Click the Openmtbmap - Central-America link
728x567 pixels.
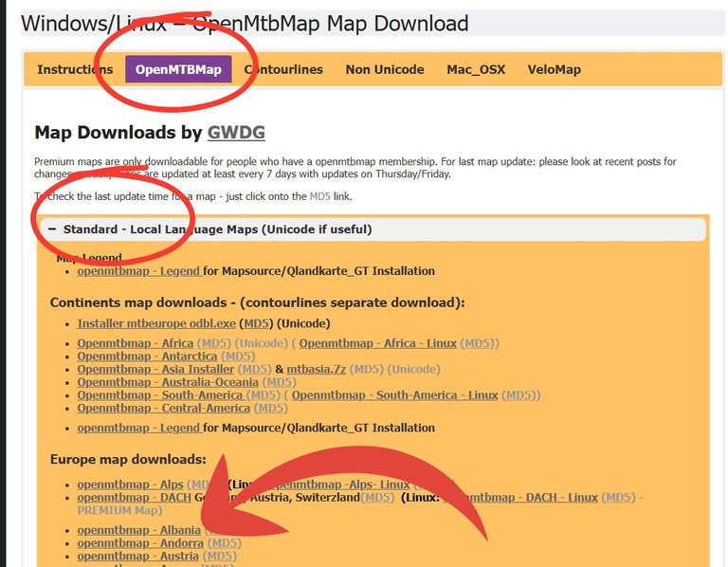pyautogui.click(x=163, y=408)
